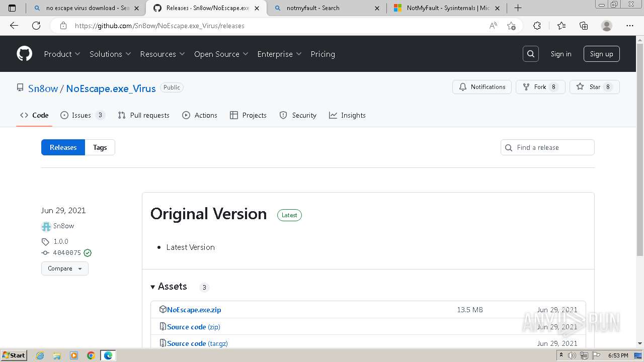
Task: Open the Compare dropdown
Action: point(65,268)
